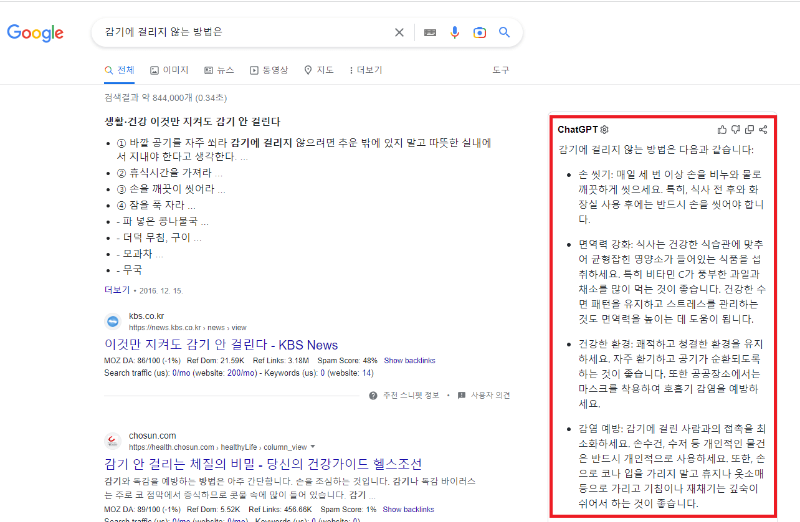Click the 건강한 환경 bullet in ChatGPT answer
The height and width of the screenshot is (522, 800).
(670, 374)
